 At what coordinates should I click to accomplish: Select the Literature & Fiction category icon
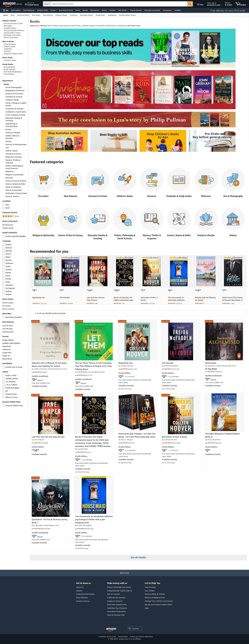[x=98, y=180]
